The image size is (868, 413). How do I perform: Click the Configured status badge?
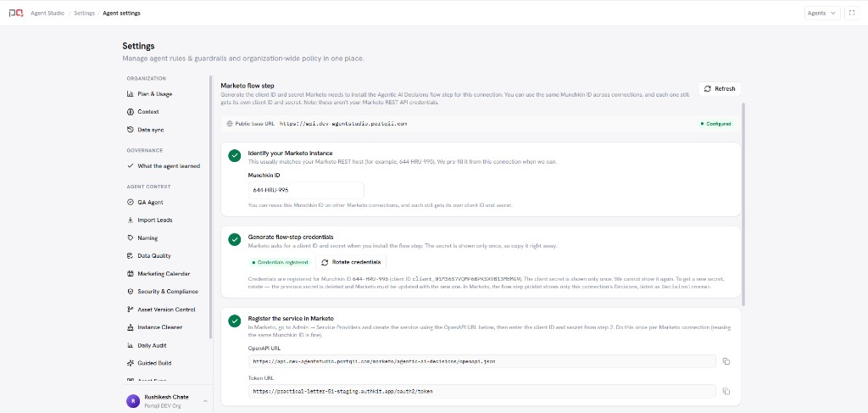click(x=715, y=124)
